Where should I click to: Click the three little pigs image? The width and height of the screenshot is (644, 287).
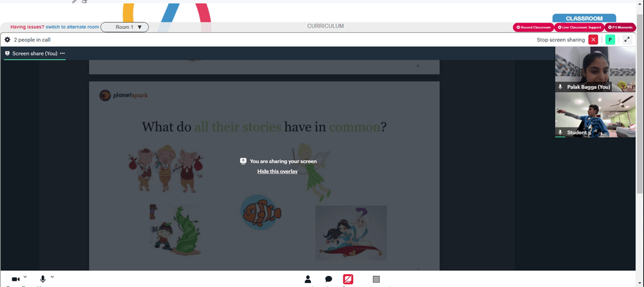166,169
